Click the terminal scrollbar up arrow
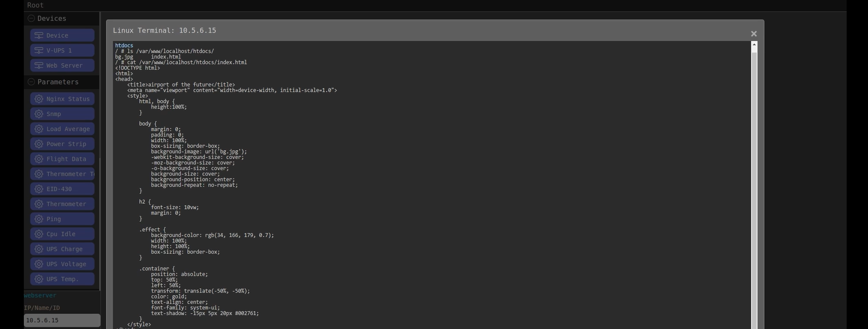Image resolution: width=868 pixels, height=329 pixels. 754,45
